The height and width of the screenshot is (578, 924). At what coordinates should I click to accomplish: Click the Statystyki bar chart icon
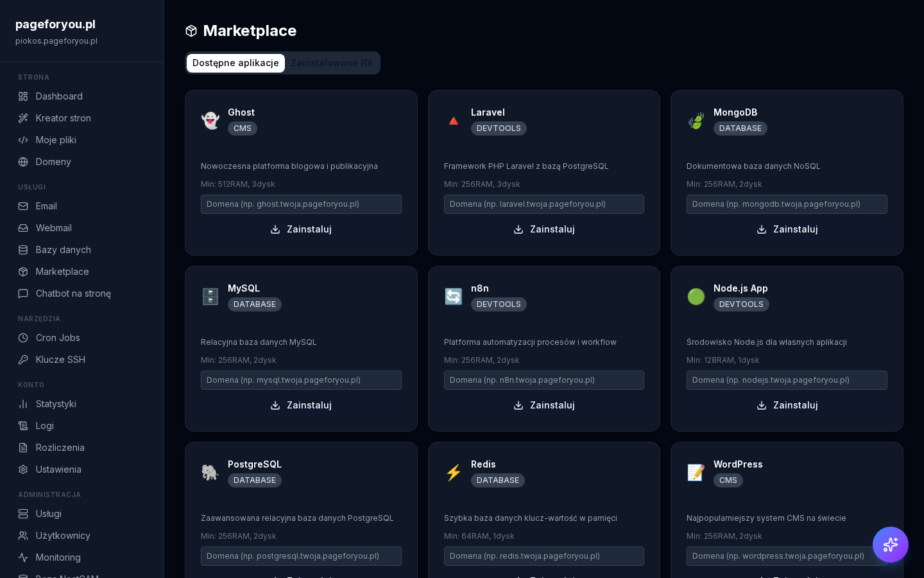(23, 404)
